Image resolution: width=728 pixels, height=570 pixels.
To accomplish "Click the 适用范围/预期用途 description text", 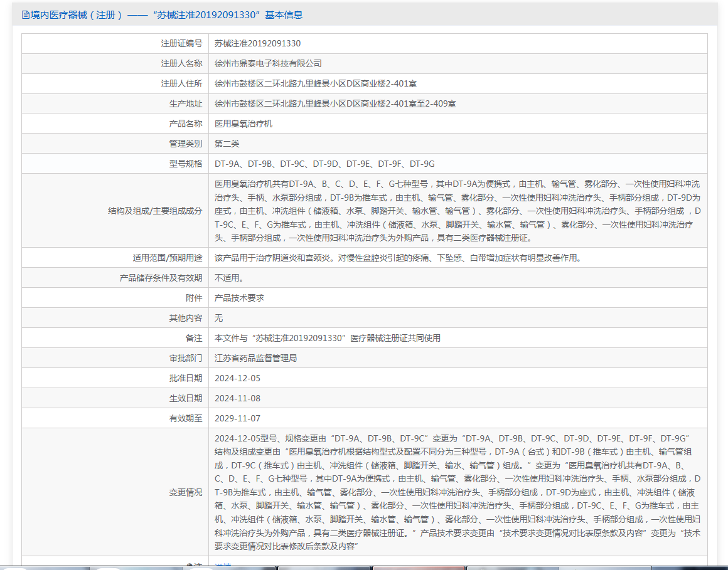I will [x=399, y=258].
